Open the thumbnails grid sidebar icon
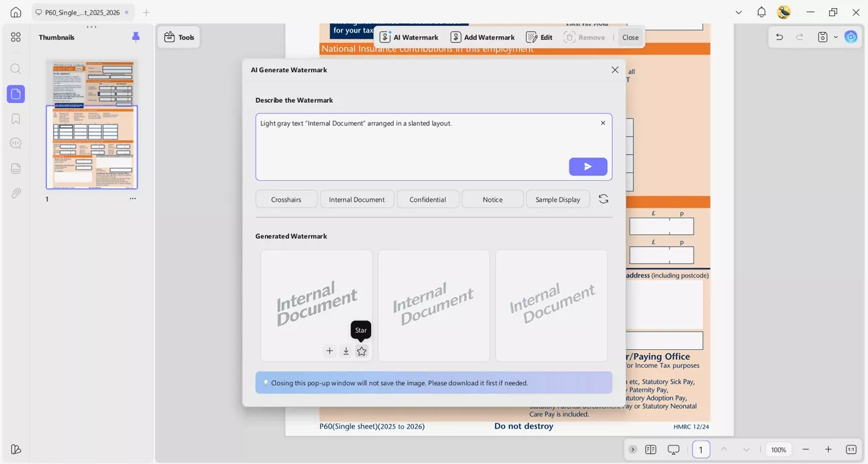 (x=16, y=37)
